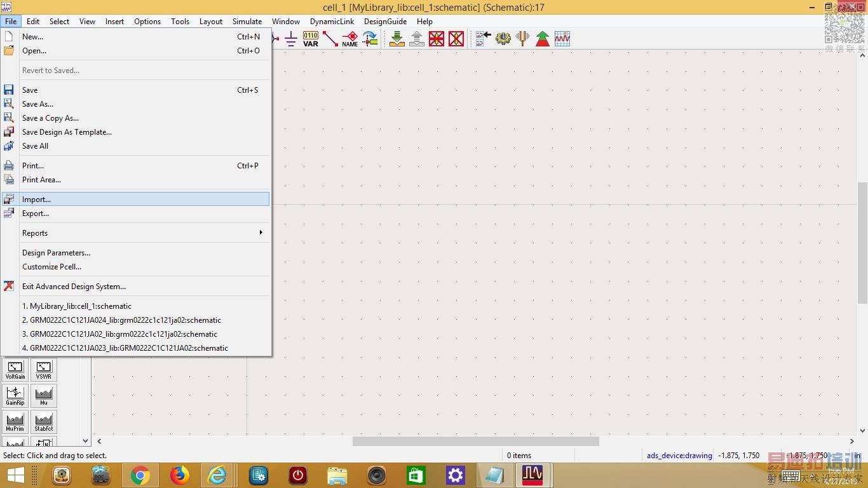Open the Window menu
This screenshot has height=488, width=868.
pyautogui.click(x=286, y=21)
